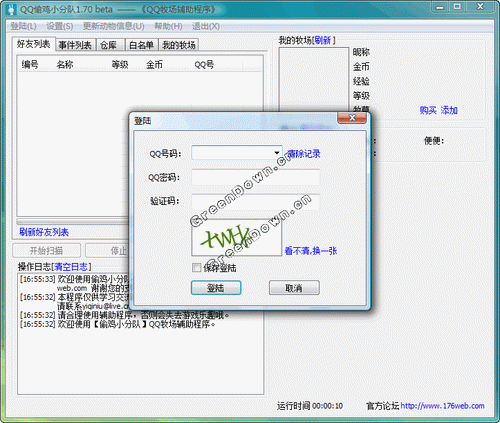Viewport: 500px width, 423px height.
Task: Open the 176web.com official forum link
Action: pos(442,406)
